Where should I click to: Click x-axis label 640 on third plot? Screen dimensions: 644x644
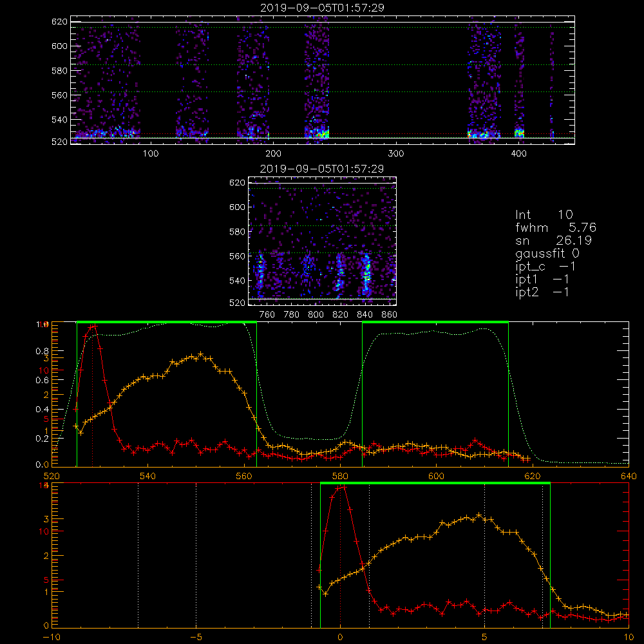629,477
